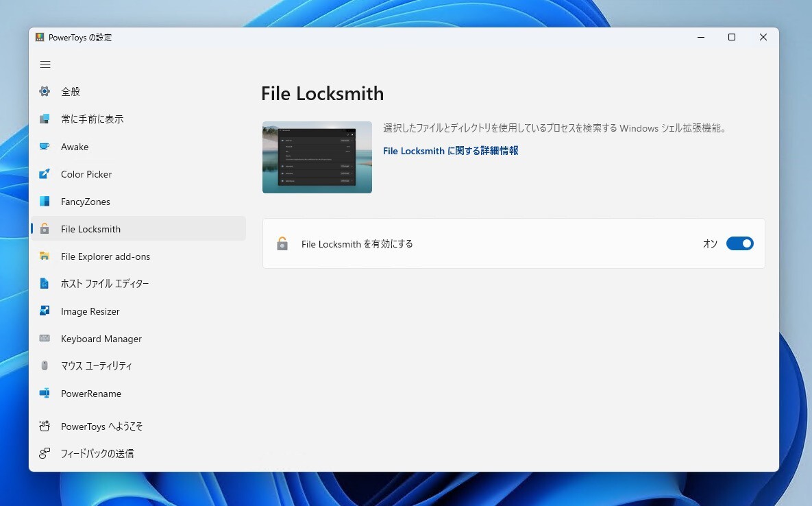Select the File Explorer add-ons folder icon
Screen dimensions: 812x506
(45, 256)
